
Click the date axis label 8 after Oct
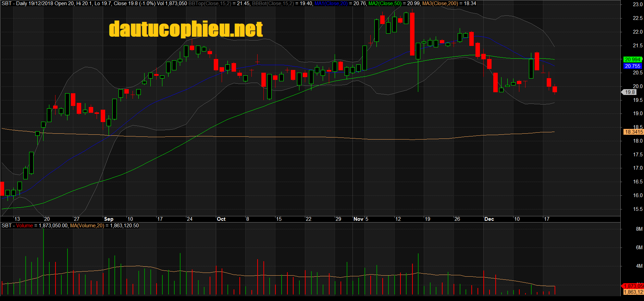(x=248, y=219)
